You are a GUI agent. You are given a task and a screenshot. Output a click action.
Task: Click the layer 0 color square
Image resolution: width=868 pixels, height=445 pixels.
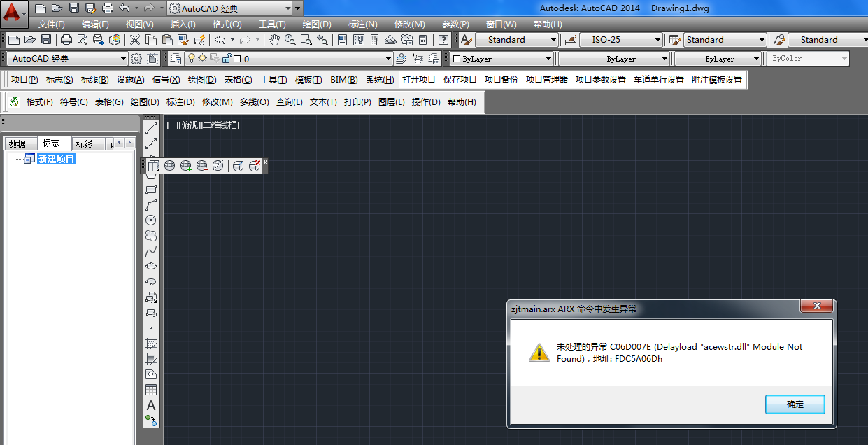(x=237, y=59)
